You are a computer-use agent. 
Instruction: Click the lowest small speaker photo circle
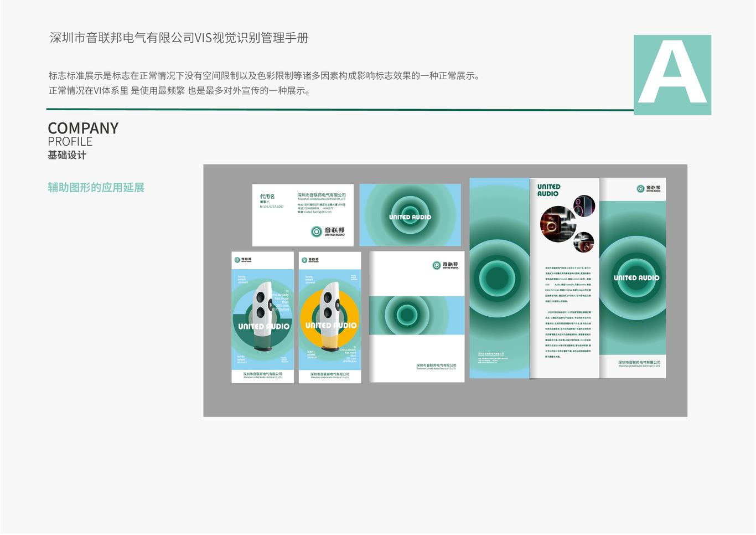[584, 243]
